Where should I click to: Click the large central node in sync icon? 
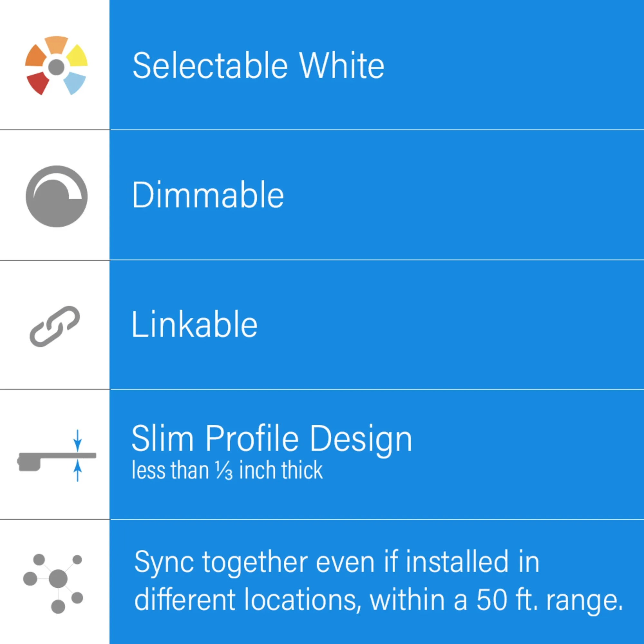click(x=58, y=579)
